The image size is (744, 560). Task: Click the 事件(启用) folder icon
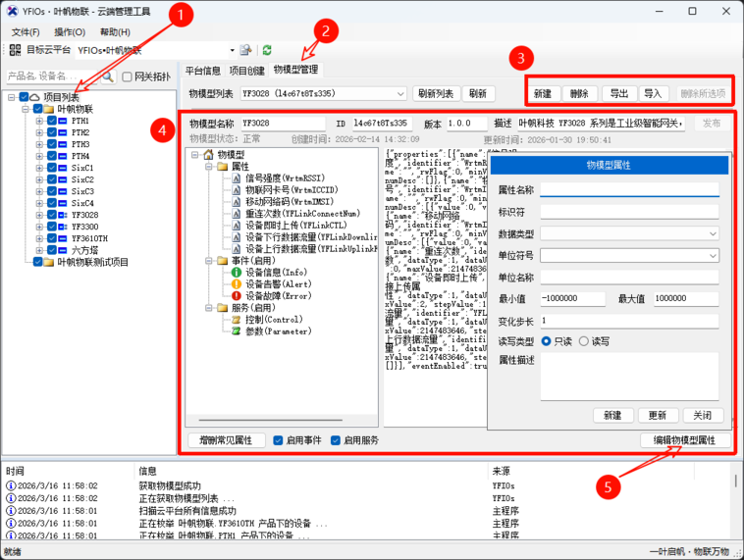pyautogui.click(x=223, y=261)
